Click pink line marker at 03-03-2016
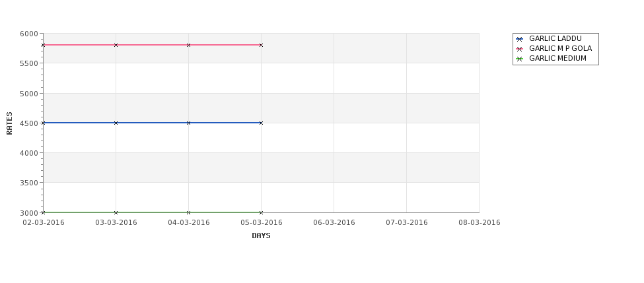The width and height of the screenshot is (644, 283). coord(116,45)
